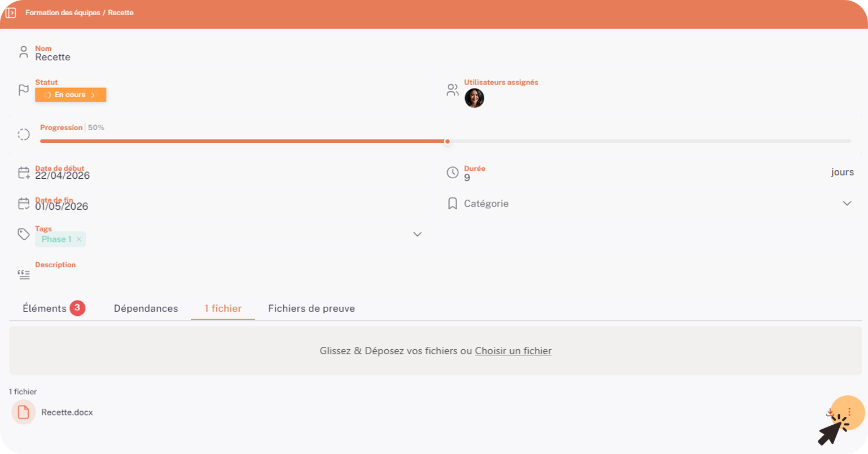Open the three-dot menu for Recette.docx
The image size is (868, 454).
(849, 412)
